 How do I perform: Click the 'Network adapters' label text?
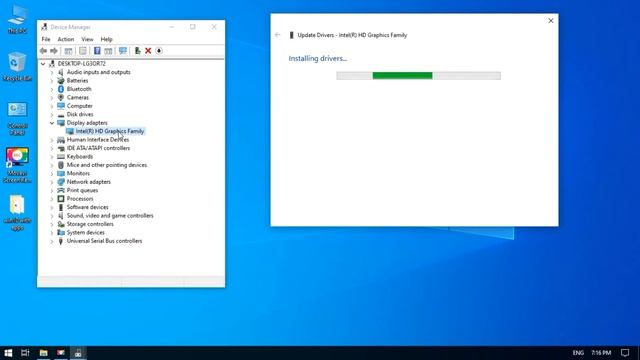click(x=89, y=182)
